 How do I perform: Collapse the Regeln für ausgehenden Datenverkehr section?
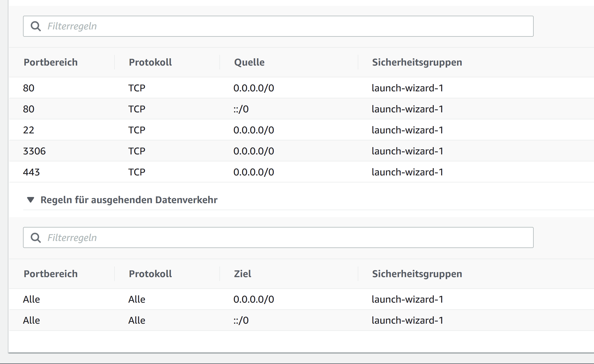pyautogui.click(x=31, y=200)
